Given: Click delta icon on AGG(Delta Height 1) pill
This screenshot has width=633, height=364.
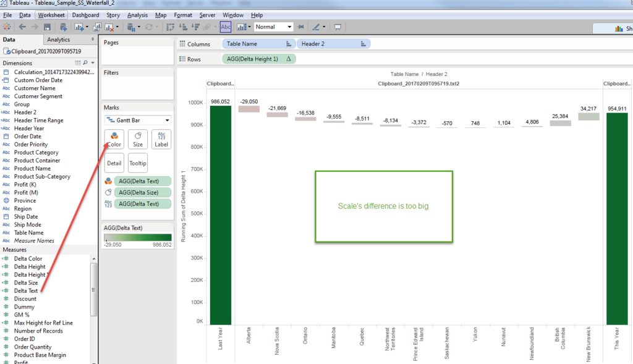Looking at the screenshot, I should tap(289, 59).
